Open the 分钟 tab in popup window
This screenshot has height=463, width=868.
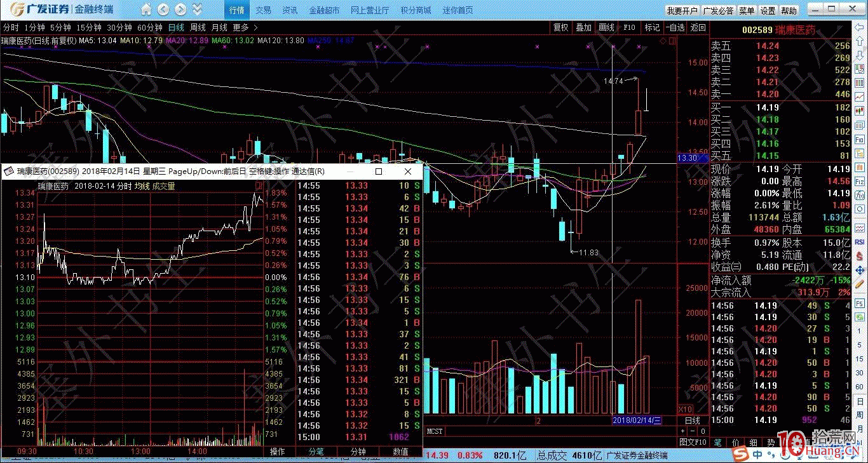[358, 452]
